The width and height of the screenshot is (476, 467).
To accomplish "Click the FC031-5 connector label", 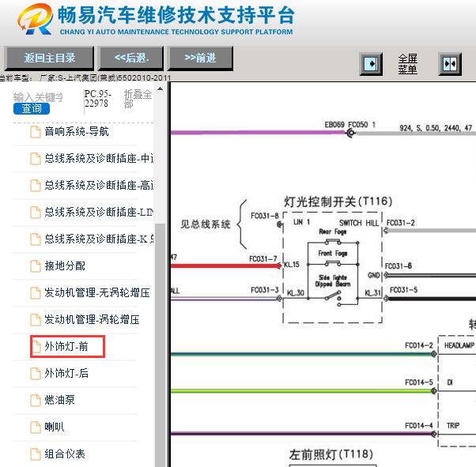I will coord(403,290).
